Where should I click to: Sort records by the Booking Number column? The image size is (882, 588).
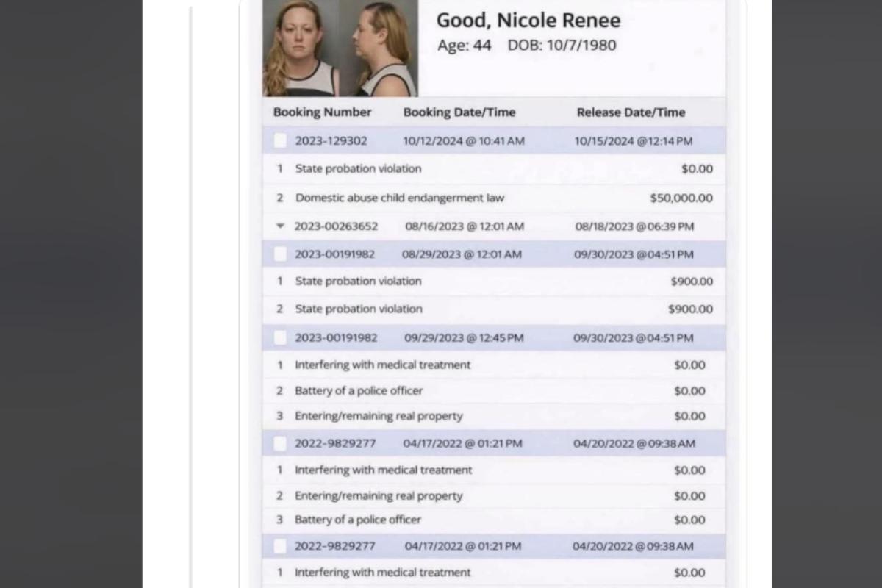click(322, 112)
